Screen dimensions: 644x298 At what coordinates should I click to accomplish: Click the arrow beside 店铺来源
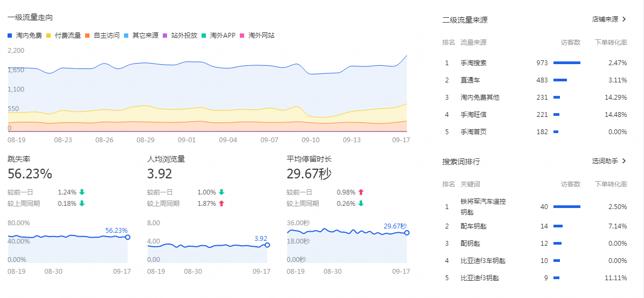(x=624, y=19)
